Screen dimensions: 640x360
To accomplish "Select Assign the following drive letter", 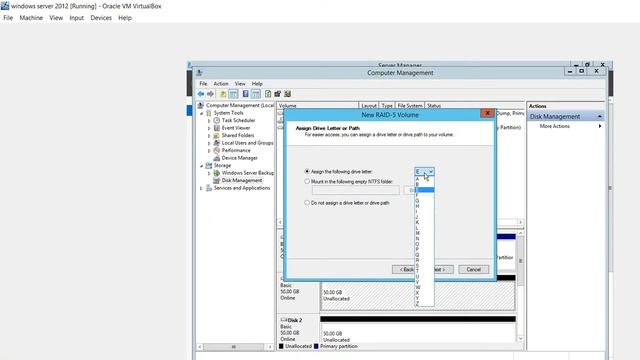I will click(307, 171).
